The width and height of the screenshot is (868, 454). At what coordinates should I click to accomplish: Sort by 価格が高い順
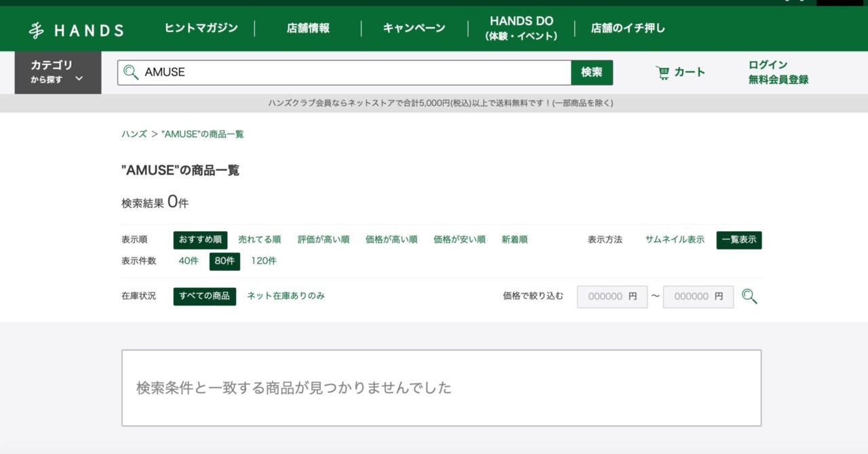(391, 240)
